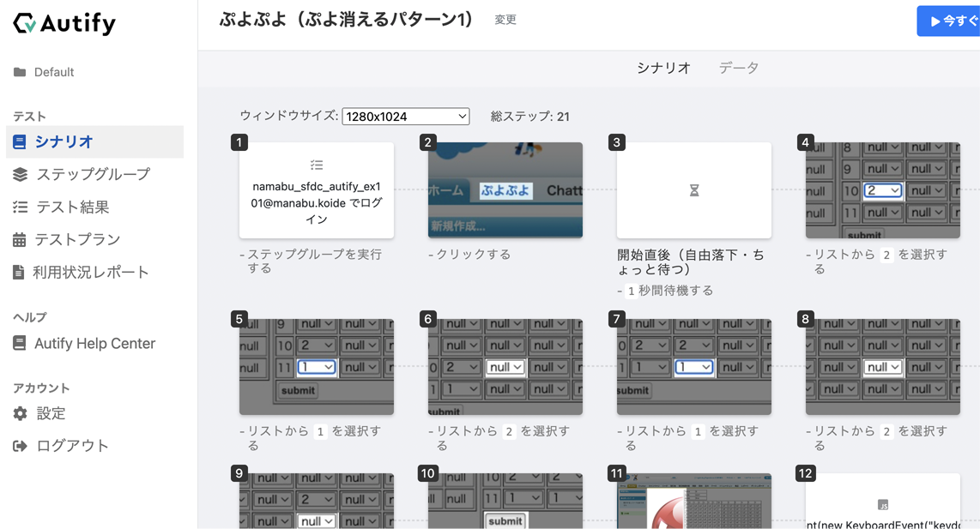Click the hourglass icon in step 3
The height and width of the screenshot is (529, 980).
click(x=693, y=190)
